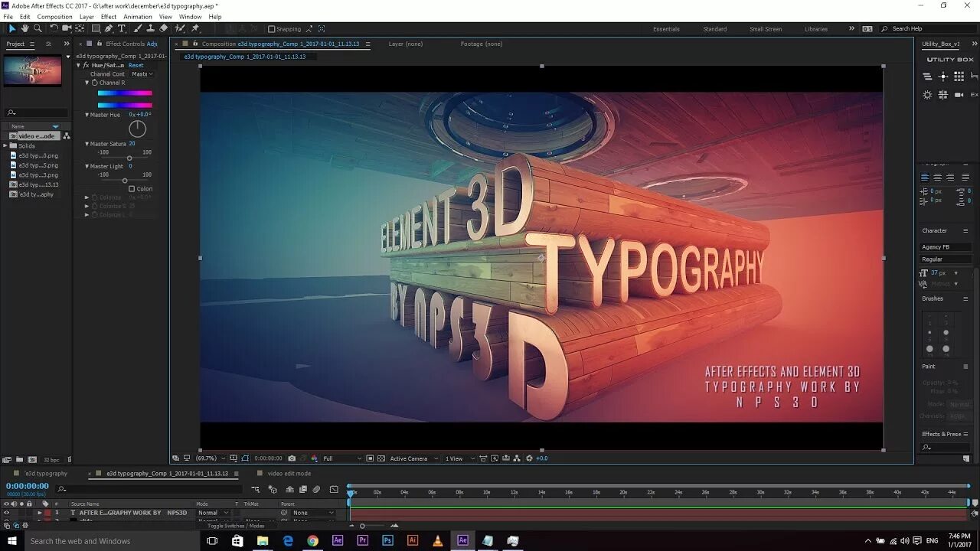Select the Unified Camera tool
Viewport: 980px width, 551px height.
pos(67,28)
